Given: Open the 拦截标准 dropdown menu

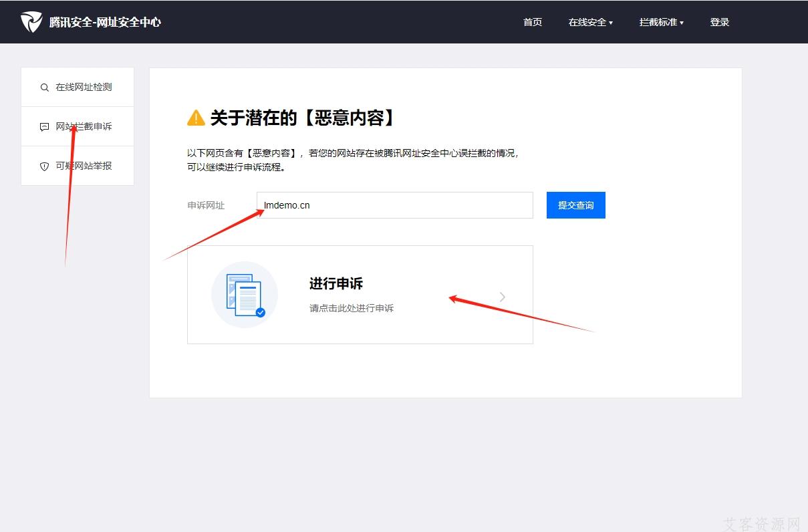Looking at the screenshot, I should (x=661, y=22).
